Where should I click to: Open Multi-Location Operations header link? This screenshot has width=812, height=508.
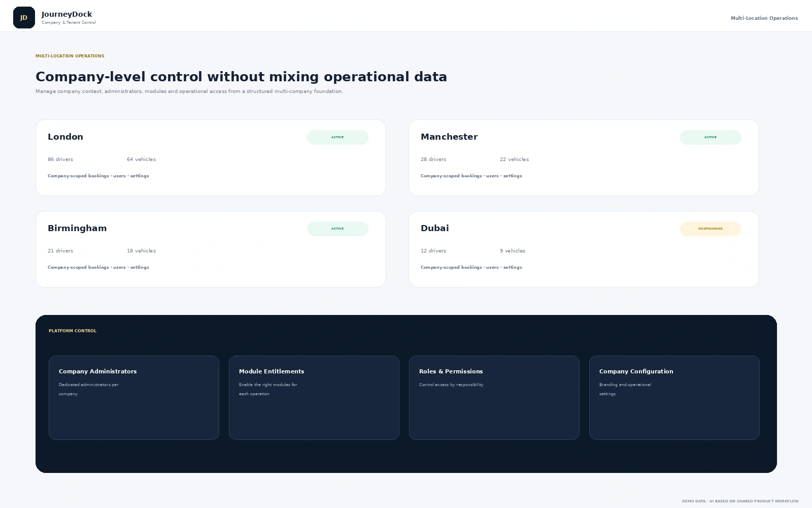coord(764,18)
